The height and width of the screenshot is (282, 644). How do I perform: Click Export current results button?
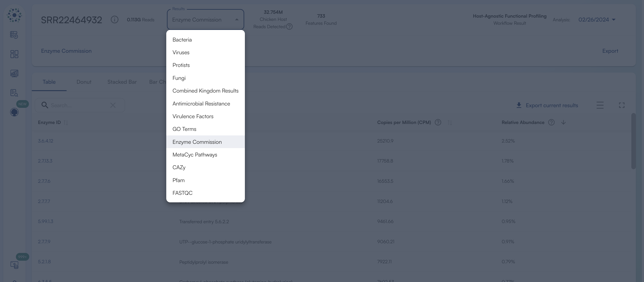click(547, 105)
